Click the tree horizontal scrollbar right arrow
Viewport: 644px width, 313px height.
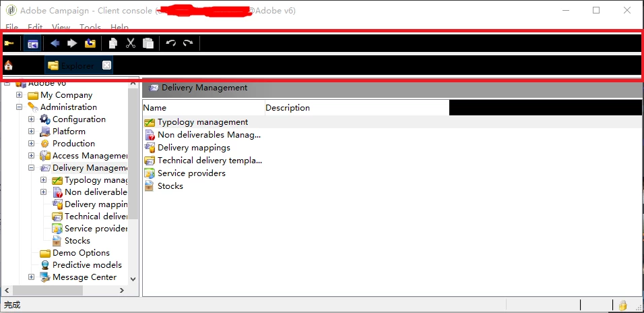(x=121, y=290)
